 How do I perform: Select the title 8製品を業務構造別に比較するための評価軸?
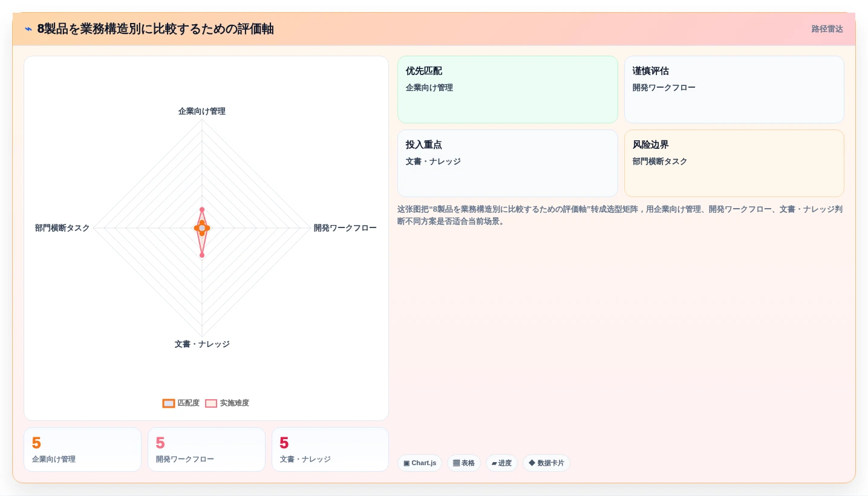click(x=155, y=28)
